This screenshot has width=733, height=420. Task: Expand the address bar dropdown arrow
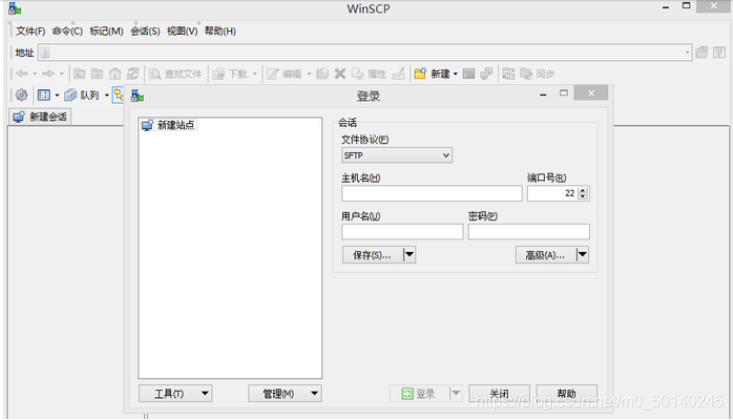click(x=687, y=52)
